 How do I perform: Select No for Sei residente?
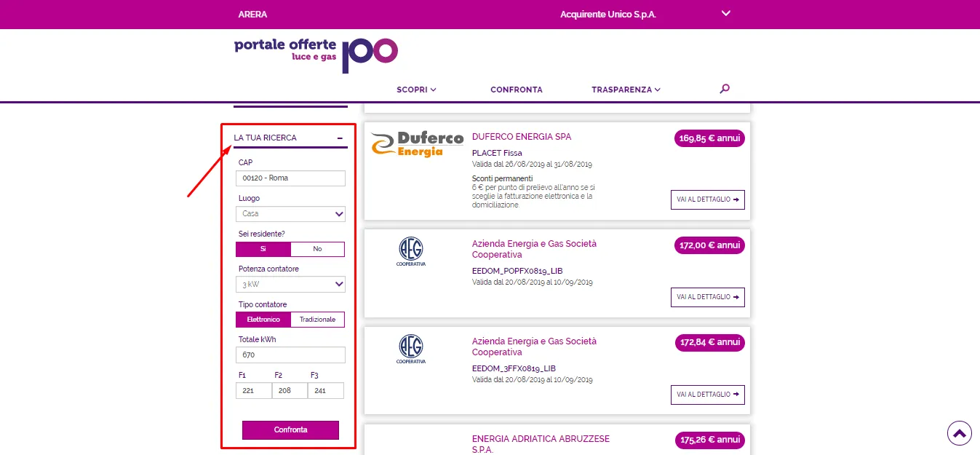tap(317, 249)
